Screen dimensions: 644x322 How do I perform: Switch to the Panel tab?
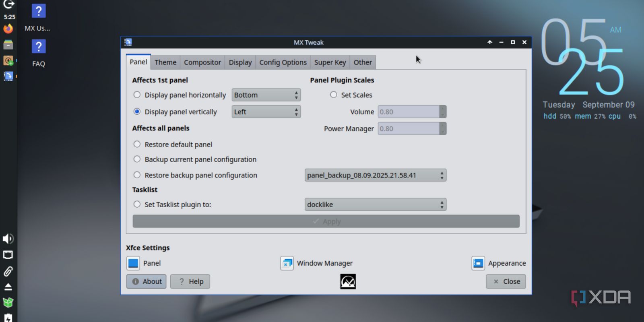coord(138,62)
